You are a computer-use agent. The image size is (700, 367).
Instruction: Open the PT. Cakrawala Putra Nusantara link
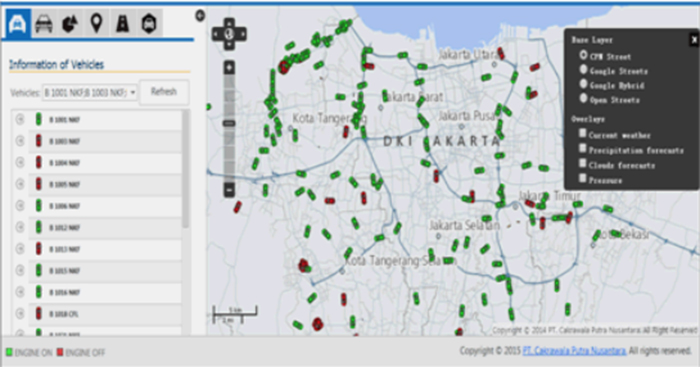click(x=574, y=350)
